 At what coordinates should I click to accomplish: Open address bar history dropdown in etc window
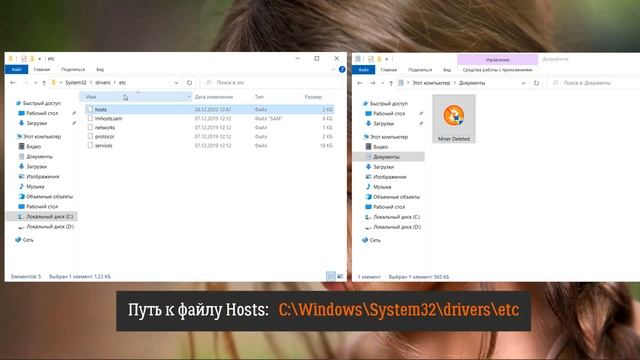pyautogui.click(x=176, y=83)
